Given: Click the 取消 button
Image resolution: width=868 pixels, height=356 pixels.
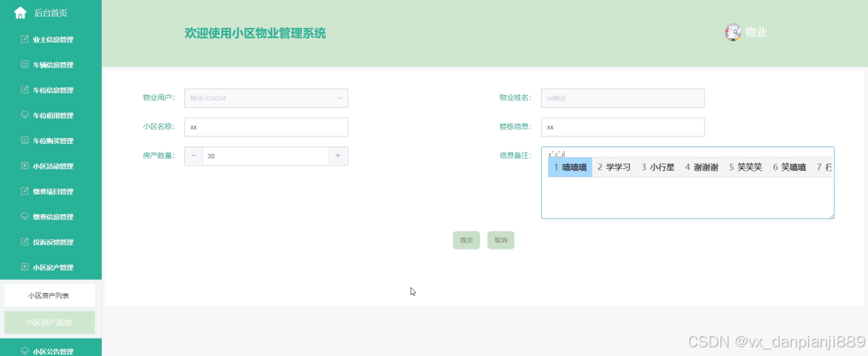Looking at the screenshot, I should [501, 240].
